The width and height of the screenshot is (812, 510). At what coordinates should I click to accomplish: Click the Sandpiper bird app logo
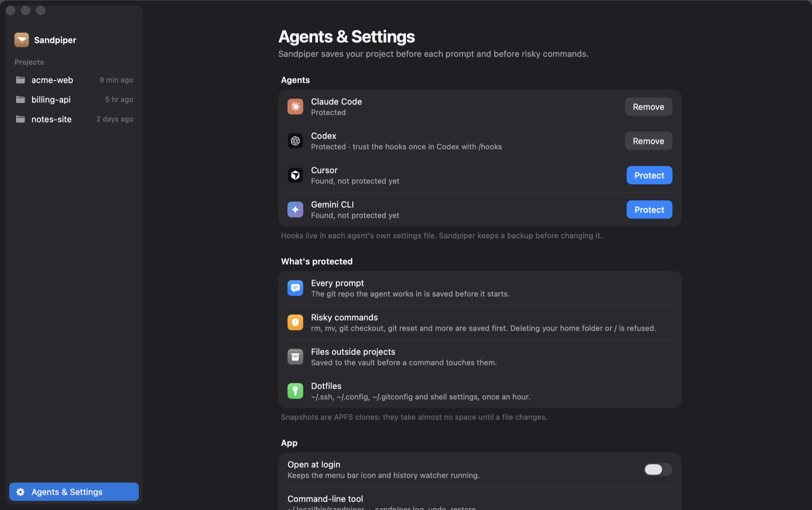(x=22, y=40)
